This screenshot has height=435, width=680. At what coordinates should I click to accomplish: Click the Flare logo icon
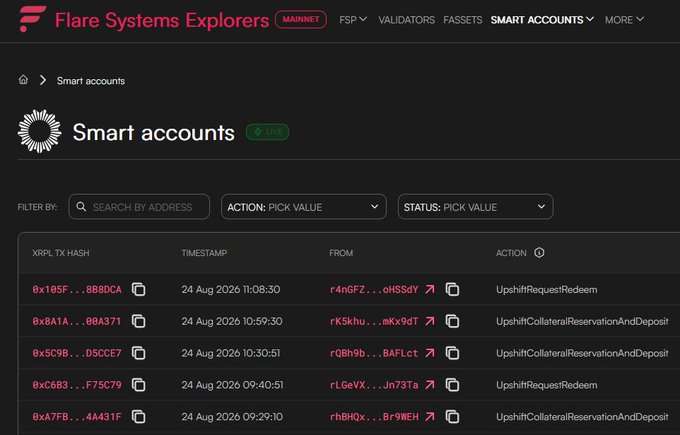coord(33,19)
